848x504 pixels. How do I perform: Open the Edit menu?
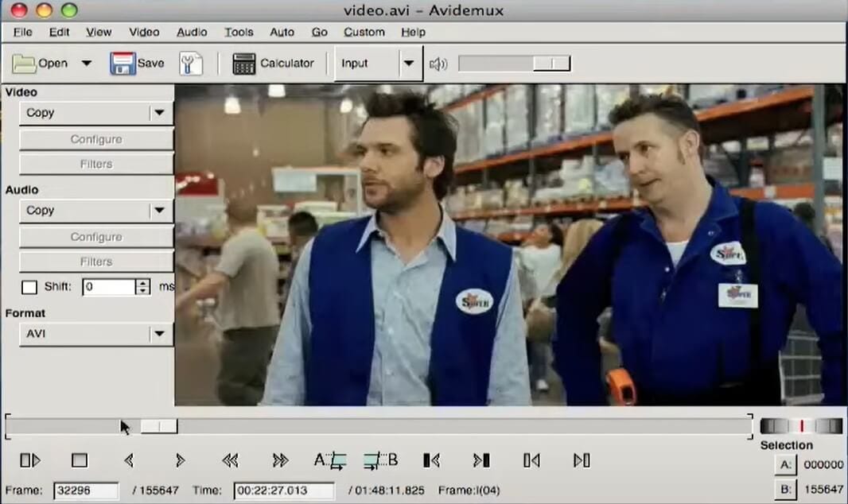point(59,32)
